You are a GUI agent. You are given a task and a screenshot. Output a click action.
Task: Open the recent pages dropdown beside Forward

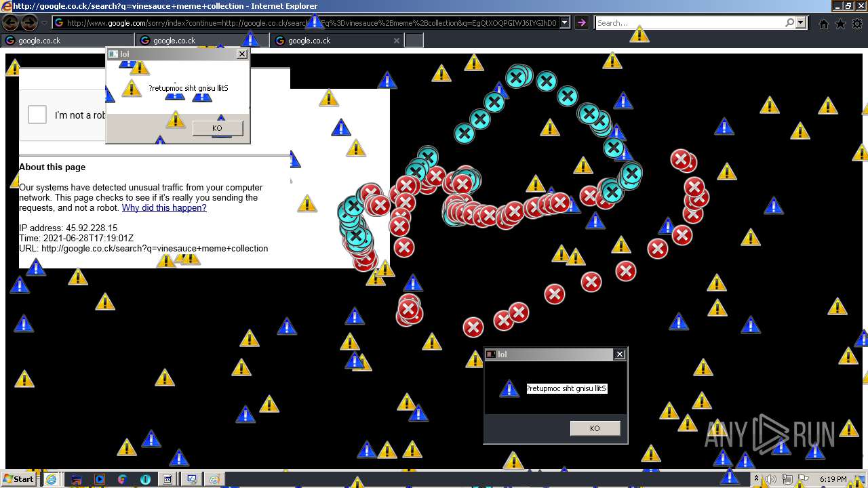click(x=44, y=23)
